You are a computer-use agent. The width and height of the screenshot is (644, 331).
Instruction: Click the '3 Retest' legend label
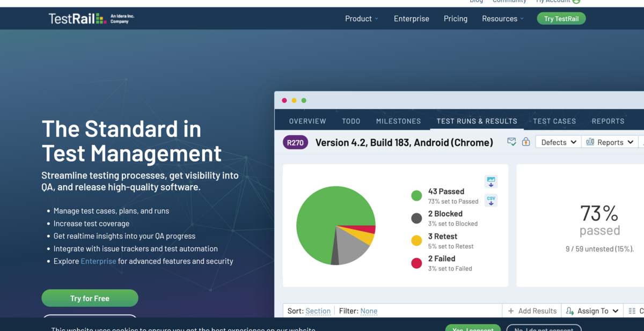443,237
